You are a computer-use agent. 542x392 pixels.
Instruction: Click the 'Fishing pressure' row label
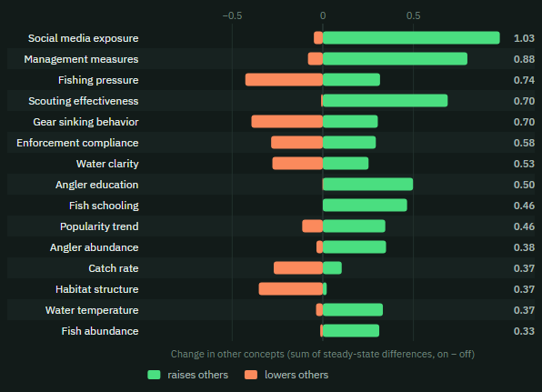point(98,80)
